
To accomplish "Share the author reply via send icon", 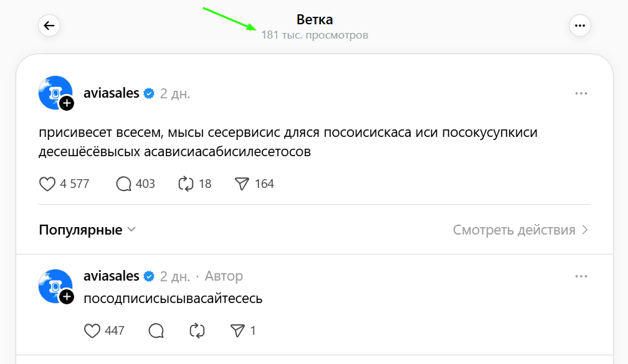I will pos(237,331).
